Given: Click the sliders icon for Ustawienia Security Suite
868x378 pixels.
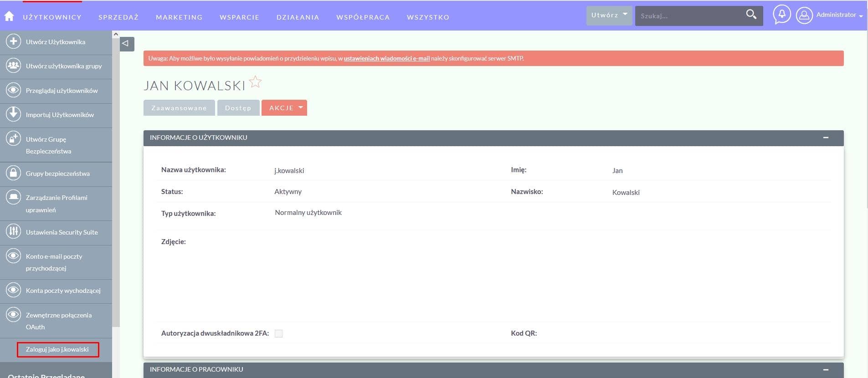Looking at the screenshot, I should (14, 231).
